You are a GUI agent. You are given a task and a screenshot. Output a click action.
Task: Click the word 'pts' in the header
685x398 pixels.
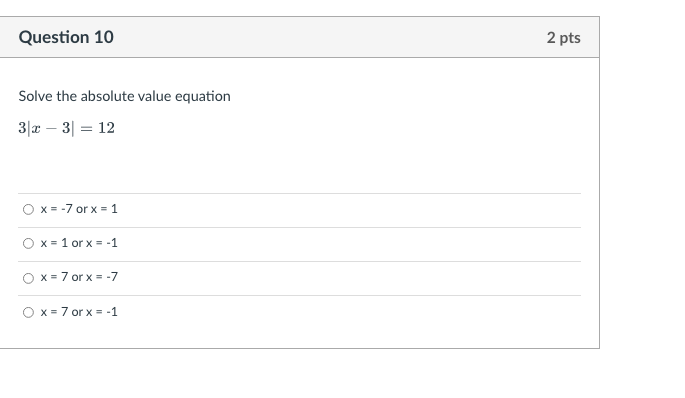click(570, 38)
